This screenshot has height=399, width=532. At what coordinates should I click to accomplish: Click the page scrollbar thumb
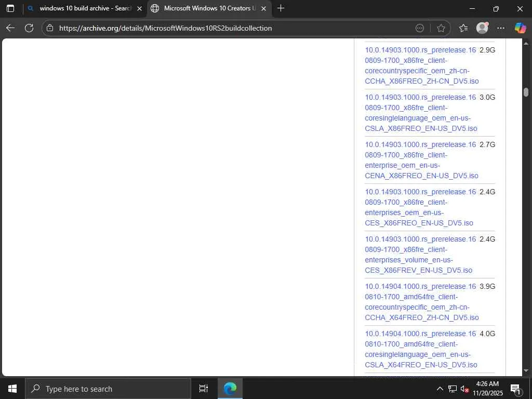click(526, 92)
